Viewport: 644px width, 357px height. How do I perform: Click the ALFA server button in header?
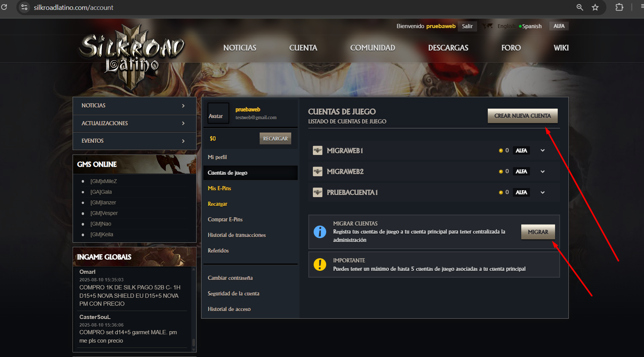point(559,26)
